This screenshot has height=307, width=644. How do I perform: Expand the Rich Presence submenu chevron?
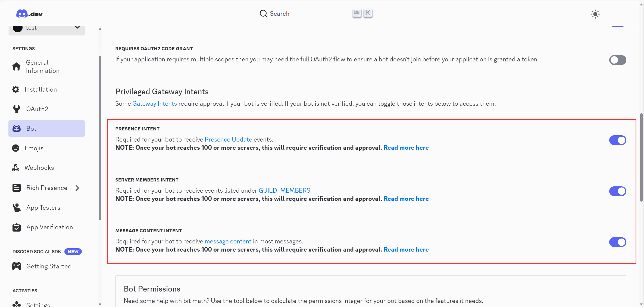[77, 188]
